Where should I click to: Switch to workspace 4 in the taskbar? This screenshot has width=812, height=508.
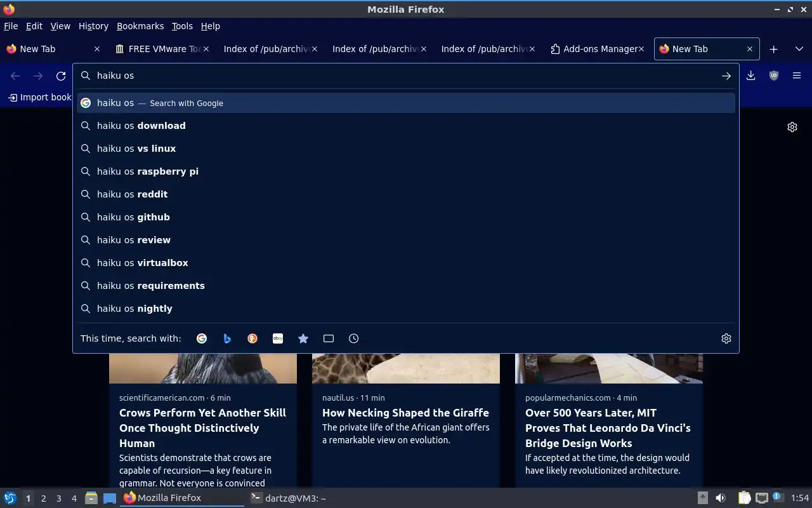[x=74, y=498]
